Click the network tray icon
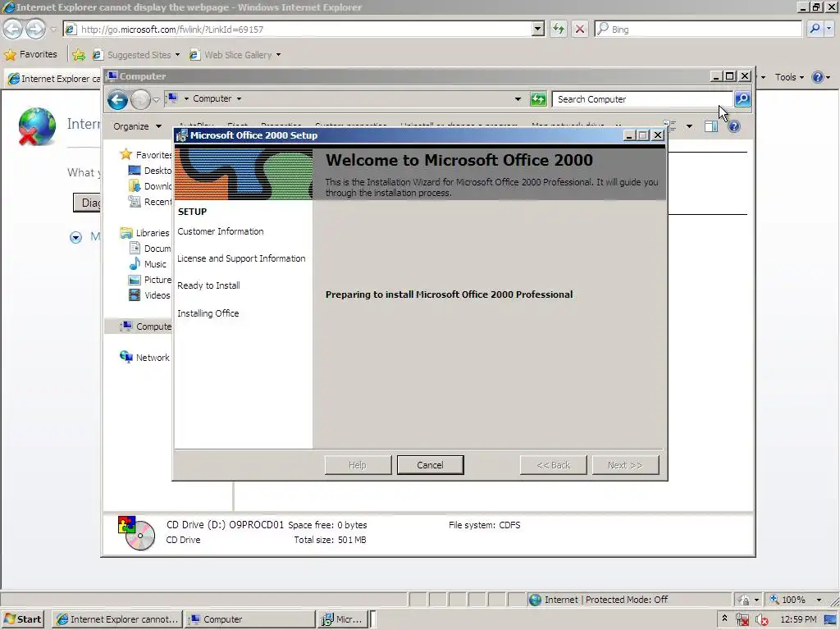 pos(742,619)
